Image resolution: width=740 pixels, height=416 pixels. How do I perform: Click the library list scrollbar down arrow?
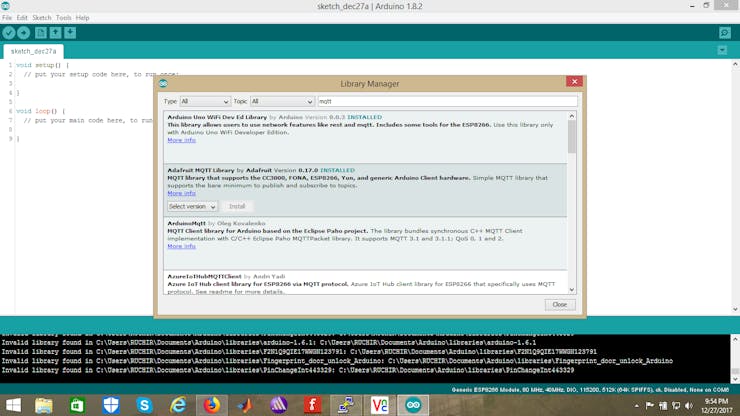coord(572,289)
